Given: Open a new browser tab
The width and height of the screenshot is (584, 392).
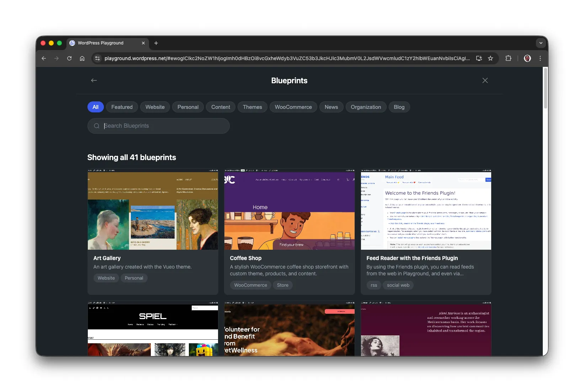Looking at the screenshot, I should click(x=156, y=43).
